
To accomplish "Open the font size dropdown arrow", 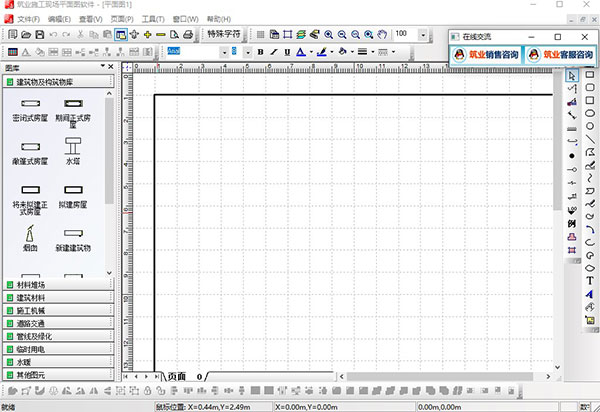I will (248, 52).
